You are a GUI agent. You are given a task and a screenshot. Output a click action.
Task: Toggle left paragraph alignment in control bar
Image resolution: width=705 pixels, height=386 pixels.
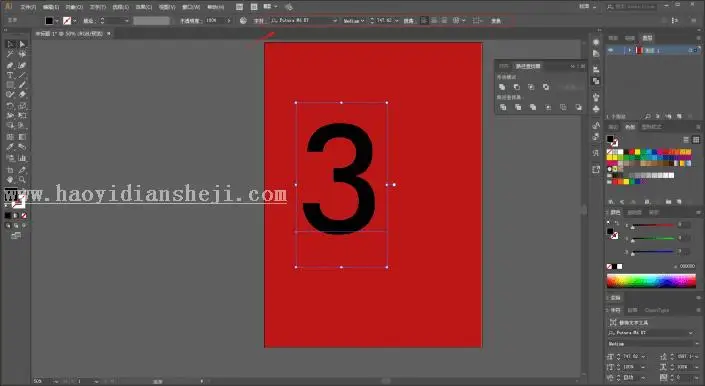click(424, 21)
